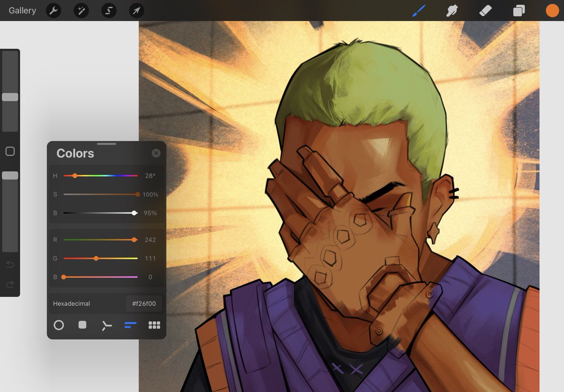
Task: Tap the active orange color circle
Action: coord(552,10)
